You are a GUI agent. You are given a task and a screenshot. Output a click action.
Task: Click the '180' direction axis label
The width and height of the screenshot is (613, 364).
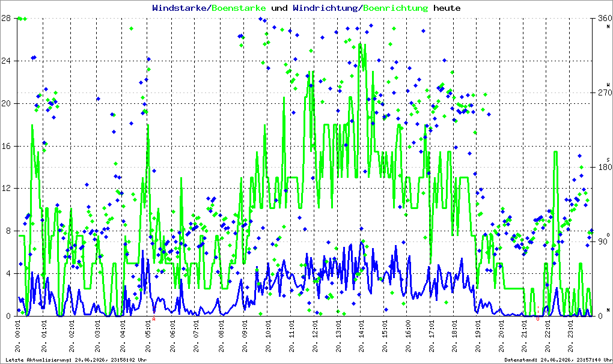click(x=605, y=167)
